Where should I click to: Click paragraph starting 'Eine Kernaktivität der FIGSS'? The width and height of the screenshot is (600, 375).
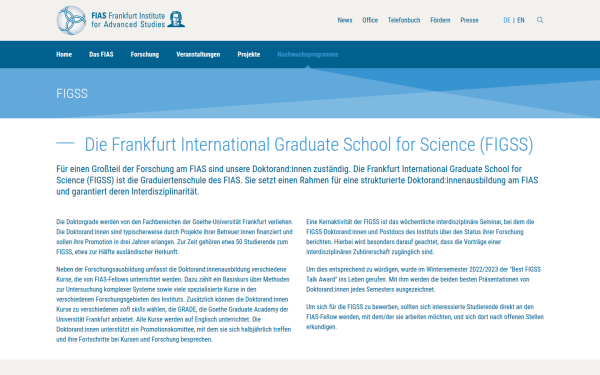click(420, 237)
